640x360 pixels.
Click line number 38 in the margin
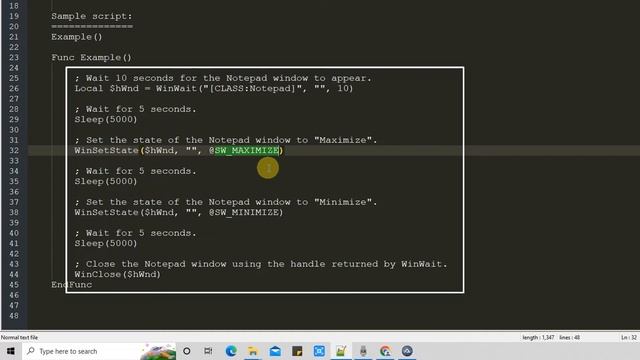[14, 213]
